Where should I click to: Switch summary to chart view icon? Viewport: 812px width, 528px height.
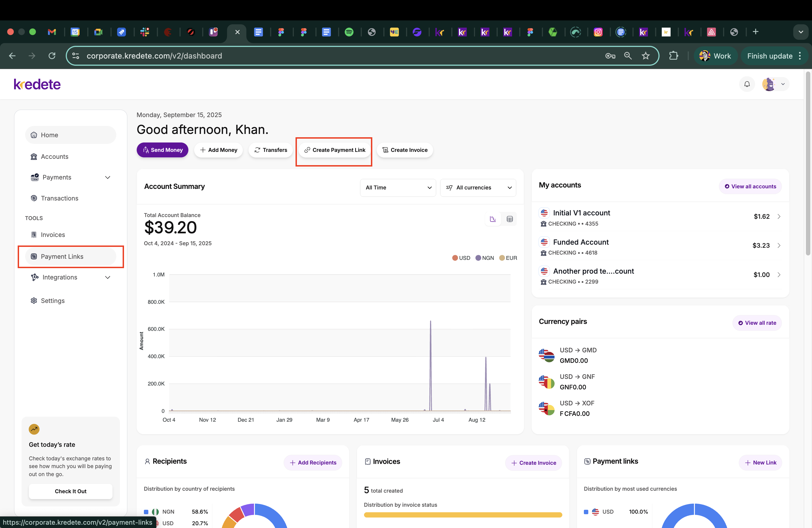coord(493,219)
